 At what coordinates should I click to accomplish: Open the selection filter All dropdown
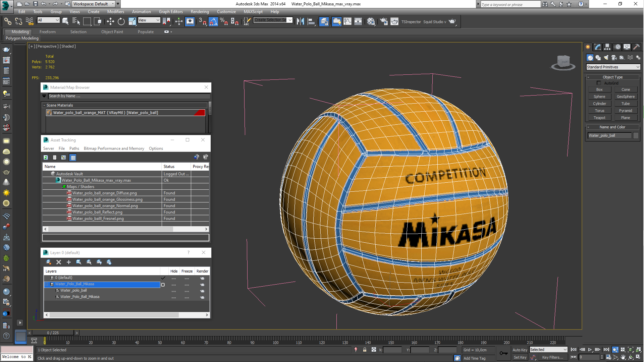point(48,20)
